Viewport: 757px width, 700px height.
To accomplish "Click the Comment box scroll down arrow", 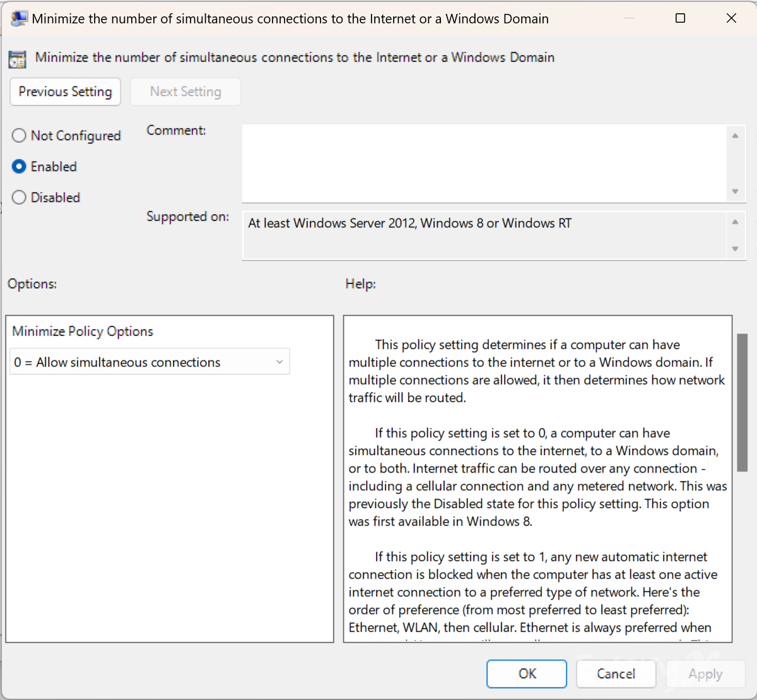I will pyautogui.click(x=735, y=191).
